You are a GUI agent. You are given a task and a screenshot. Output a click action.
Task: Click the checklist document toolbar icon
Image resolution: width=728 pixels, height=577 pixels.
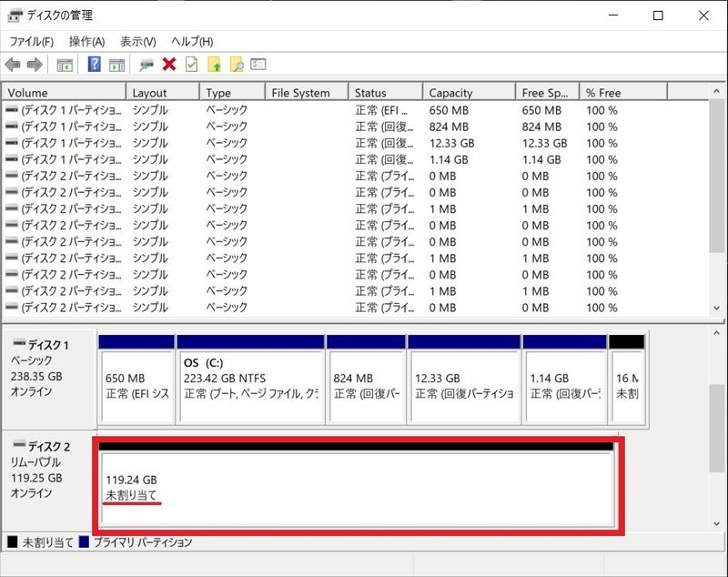pos(189,64)
